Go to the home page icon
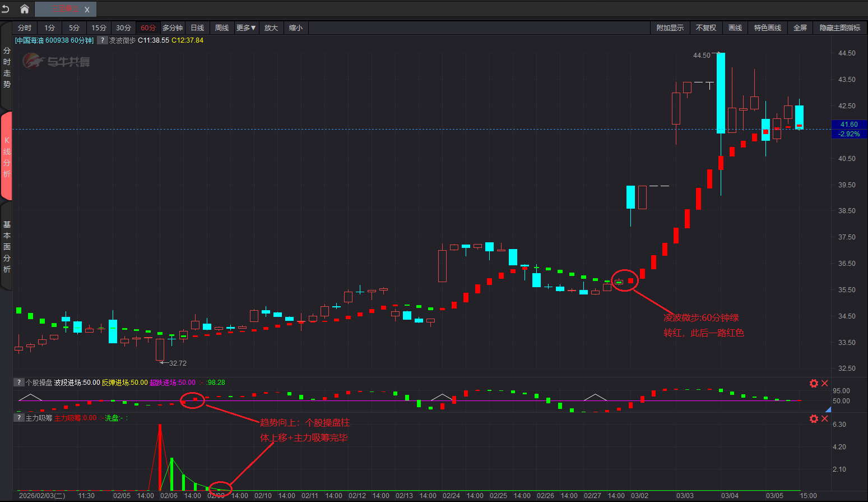The image size is (868, 502). pyautogui.click(x=25, y=9)
